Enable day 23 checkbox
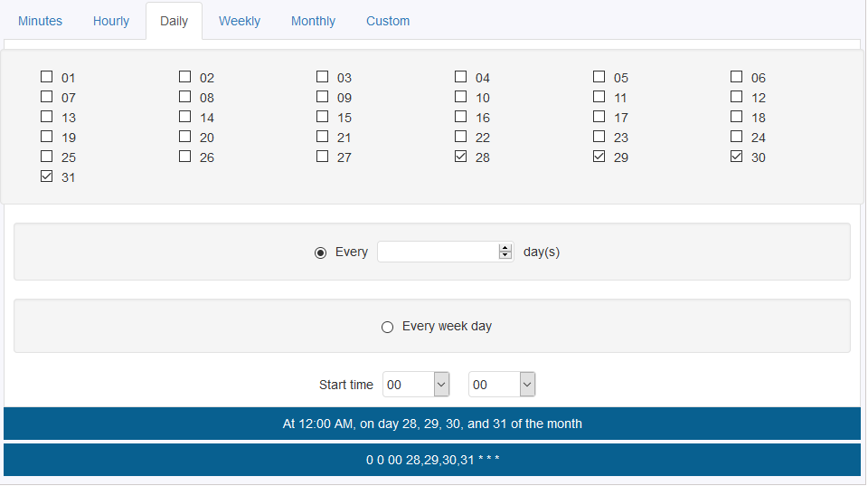The image size is (868, 486). click(x=599, y=137)
